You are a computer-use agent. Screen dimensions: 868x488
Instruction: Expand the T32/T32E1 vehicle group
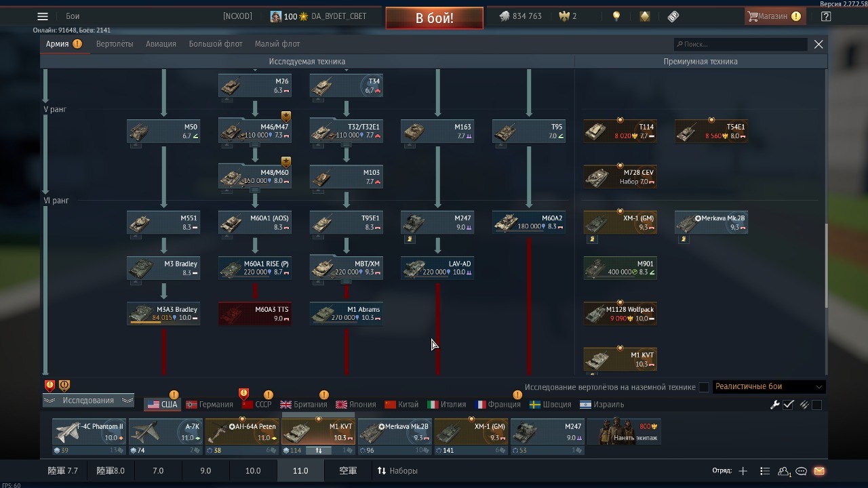click(347, 145)
